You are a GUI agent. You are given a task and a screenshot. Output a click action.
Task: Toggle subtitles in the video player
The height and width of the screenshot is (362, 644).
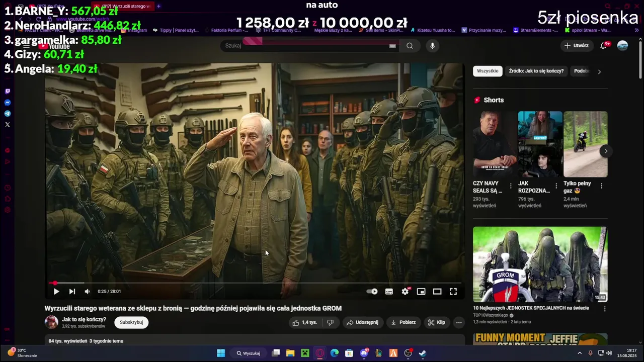pos(389,292)
